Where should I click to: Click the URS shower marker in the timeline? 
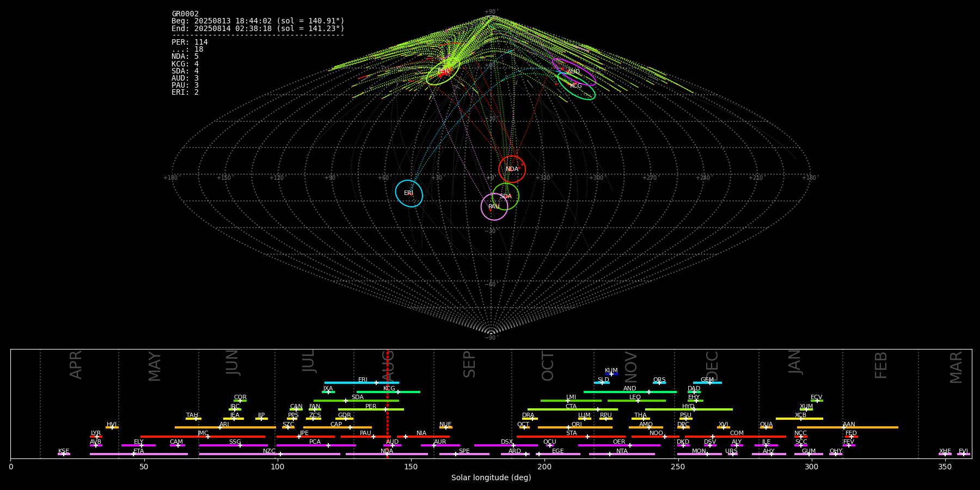(x=732, y=454)
